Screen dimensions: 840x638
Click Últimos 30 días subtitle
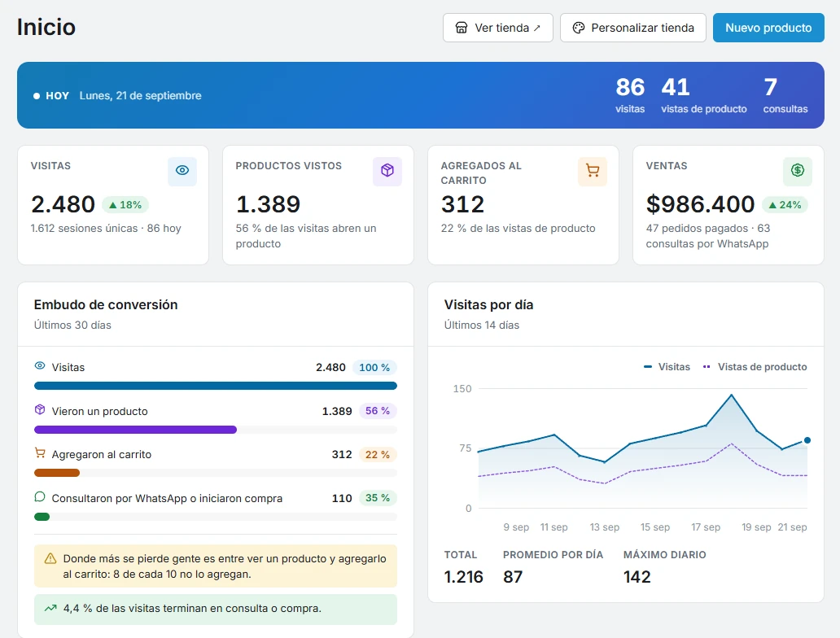click(x=73, y=326)
